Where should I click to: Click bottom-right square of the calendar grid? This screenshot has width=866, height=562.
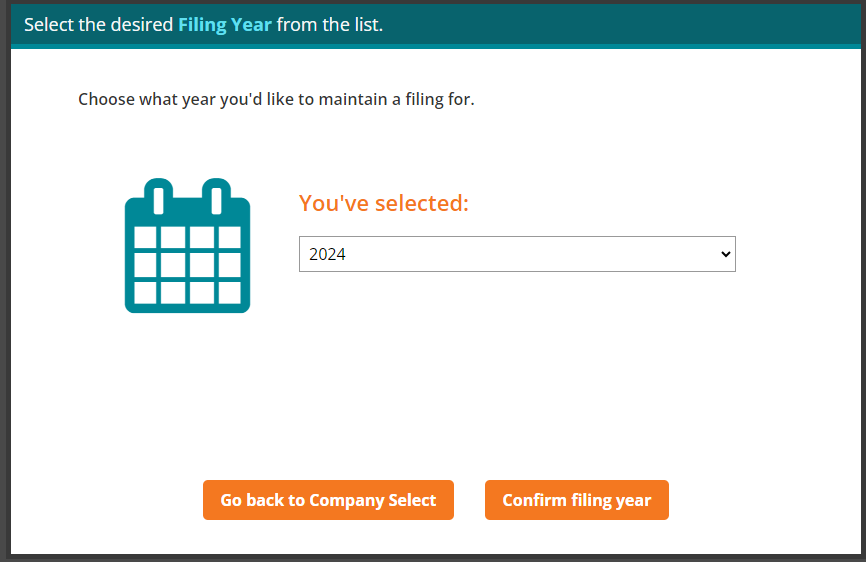[x=229, y=292]
